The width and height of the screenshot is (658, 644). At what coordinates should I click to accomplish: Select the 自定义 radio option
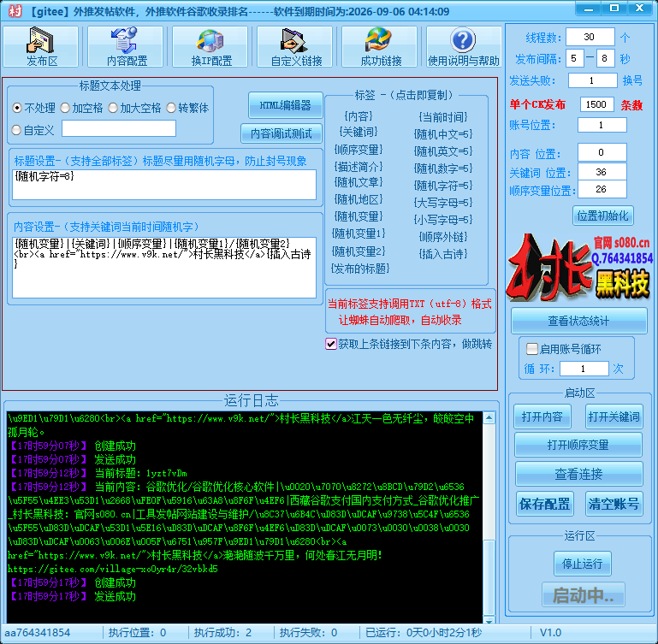pos(33,130)
